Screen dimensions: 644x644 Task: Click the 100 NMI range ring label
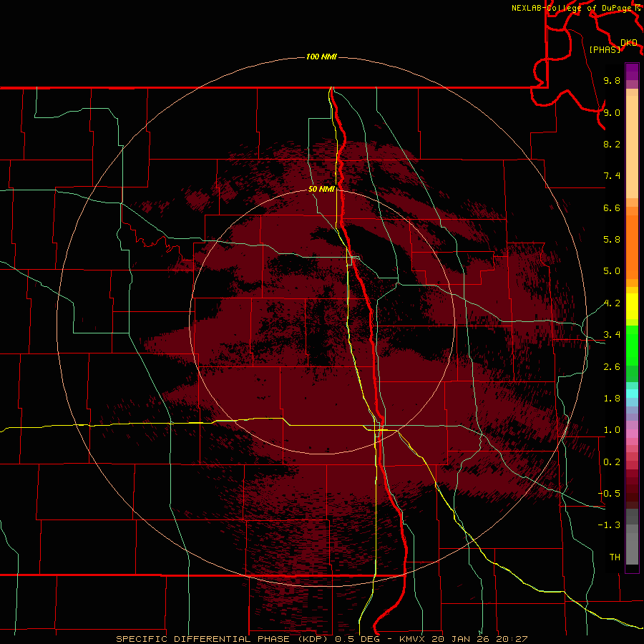[x=321, y=57]
